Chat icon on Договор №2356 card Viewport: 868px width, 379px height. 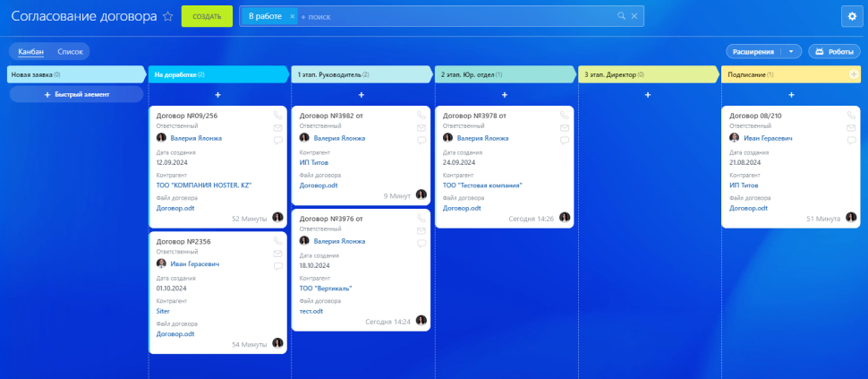[278, 266]
